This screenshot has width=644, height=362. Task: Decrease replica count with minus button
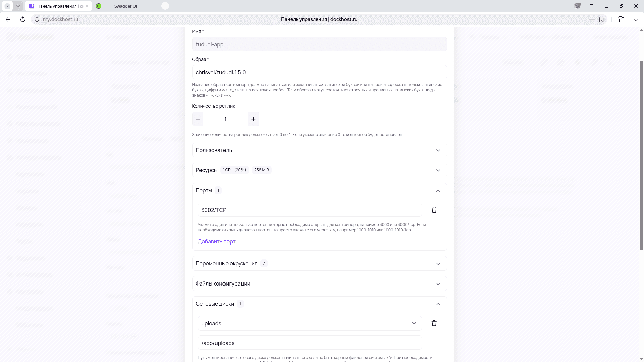(198, 119)
